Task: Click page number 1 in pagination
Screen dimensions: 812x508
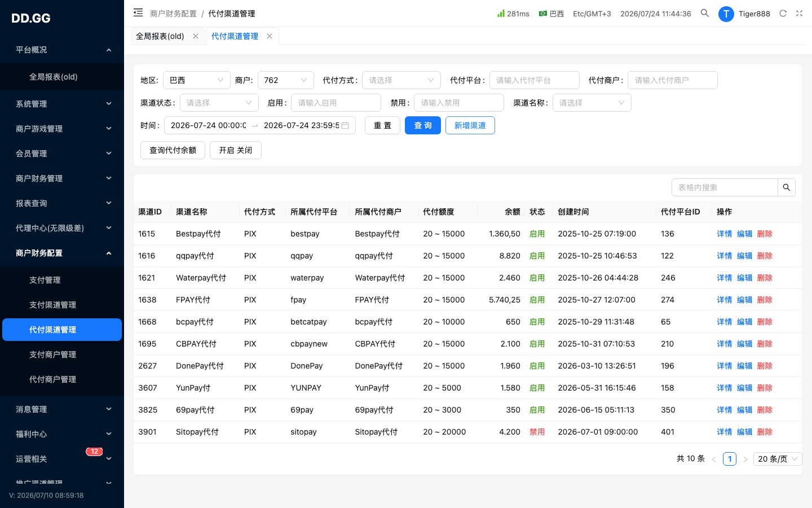Action: pyautogui.click(x=730, y=459)
